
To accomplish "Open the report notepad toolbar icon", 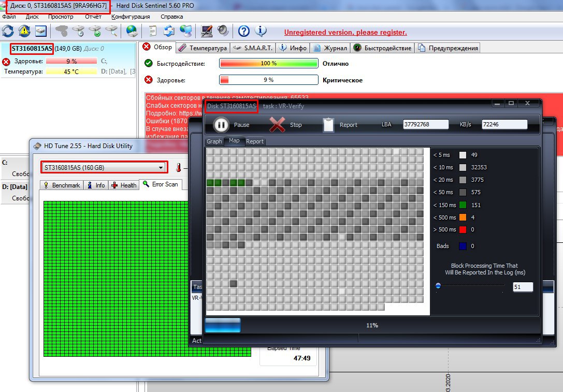I will point(153,31).
